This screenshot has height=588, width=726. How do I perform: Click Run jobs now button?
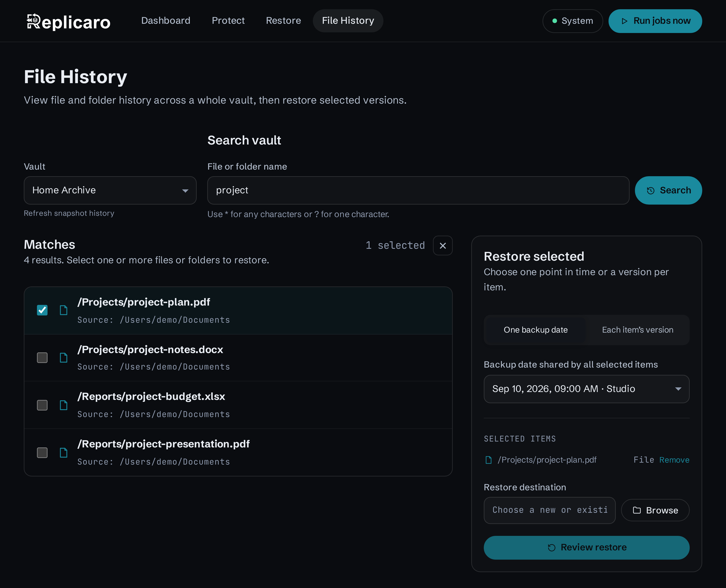[655, 21]
